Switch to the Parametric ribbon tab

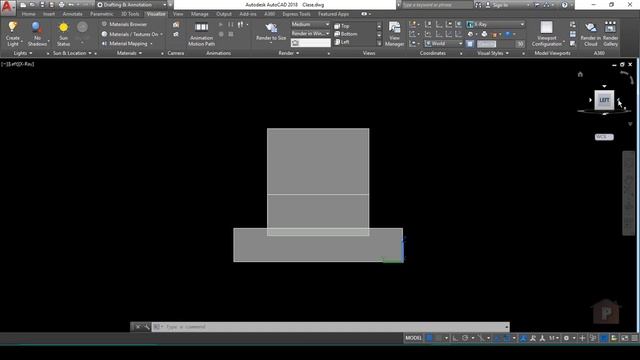coord(102,14)
